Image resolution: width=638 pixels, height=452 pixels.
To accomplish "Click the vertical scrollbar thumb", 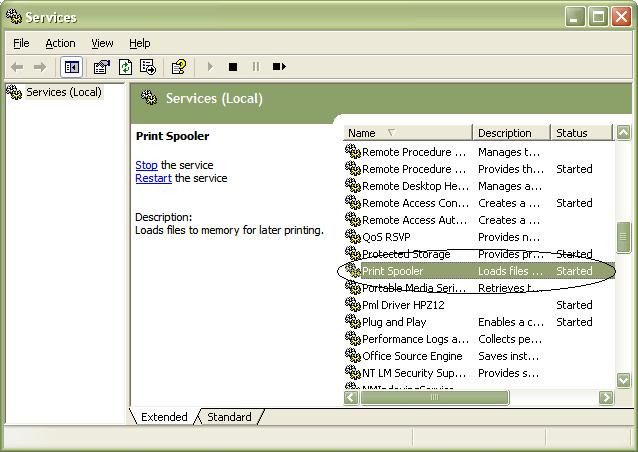I will coord(623,238).
